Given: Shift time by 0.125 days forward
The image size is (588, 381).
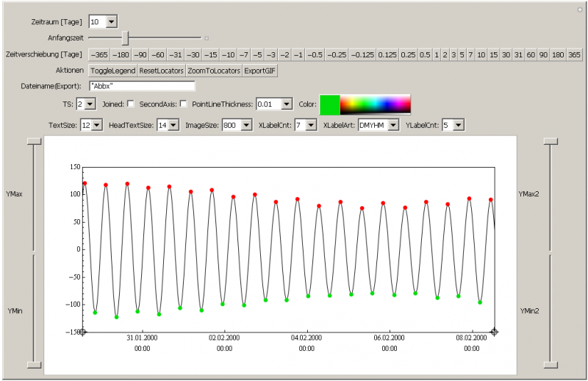Looking at the screenshot, I should tap(387, 55).
